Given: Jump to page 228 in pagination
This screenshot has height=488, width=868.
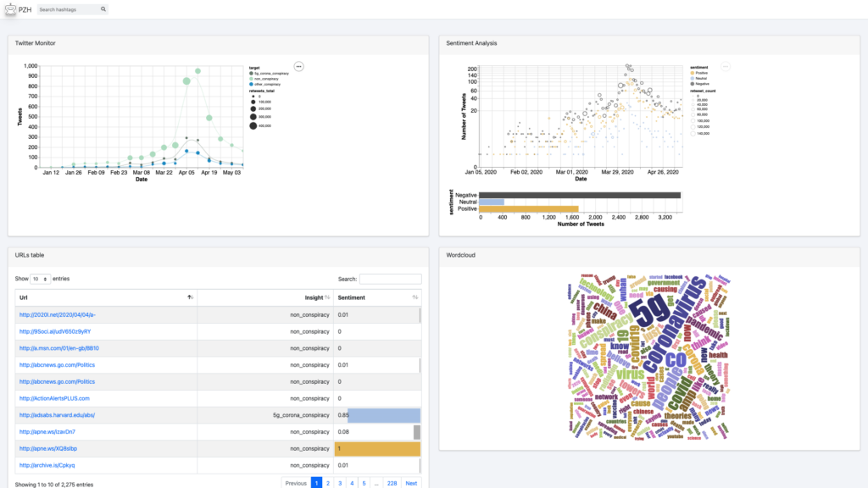Looking at the screenshot, I should tap(391, 483).
